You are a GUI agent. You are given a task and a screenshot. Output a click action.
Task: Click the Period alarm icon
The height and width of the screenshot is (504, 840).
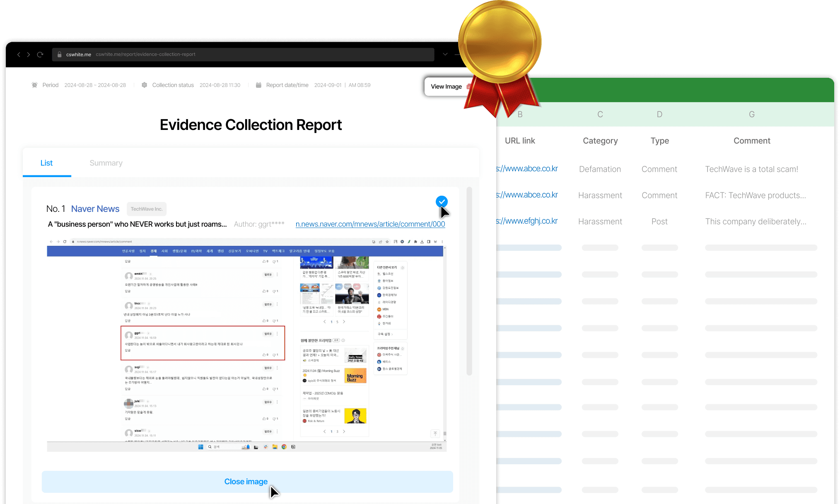34,85
